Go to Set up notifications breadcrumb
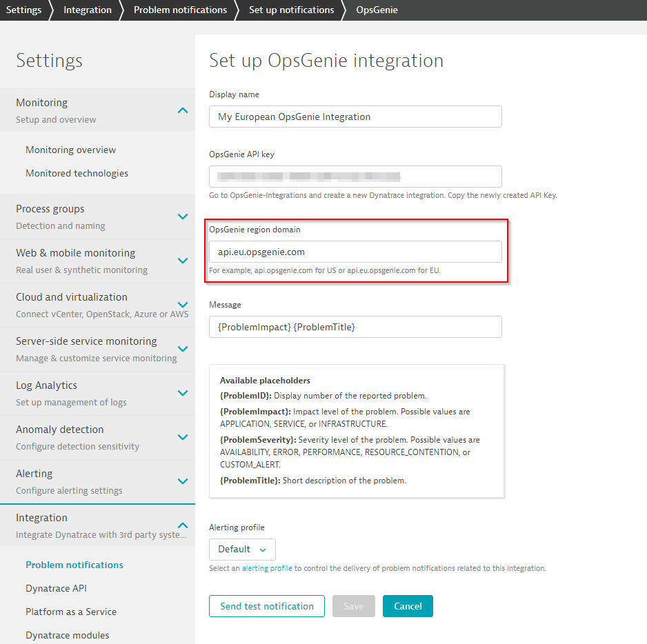This screenshot has width=647, height=644. (291, 10)
